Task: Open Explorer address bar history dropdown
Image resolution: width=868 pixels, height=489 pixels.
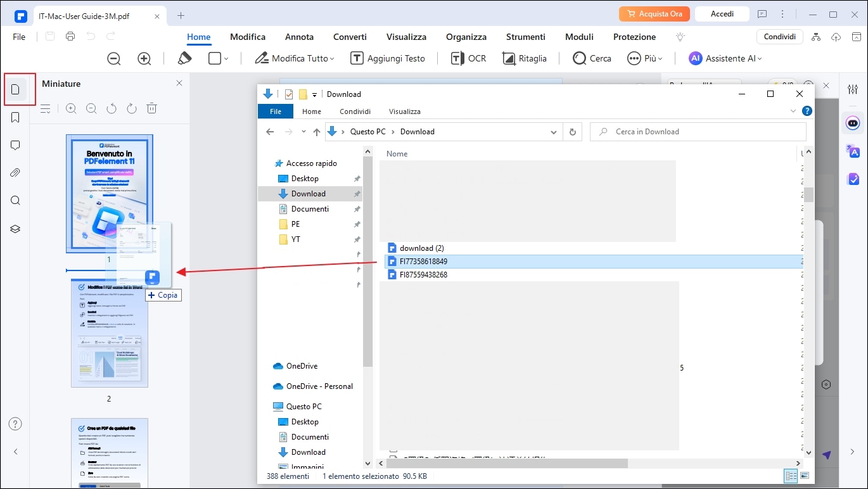Action: (x=554, y=132)
